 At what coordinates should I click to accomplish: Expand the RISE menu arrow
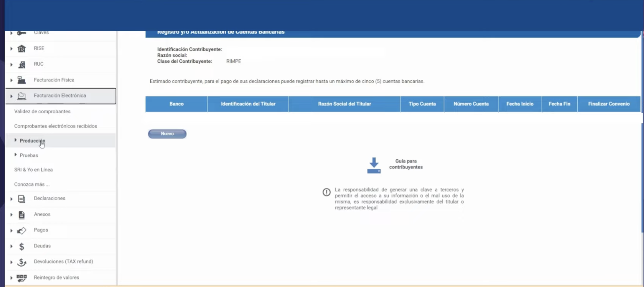click(11, 49)
